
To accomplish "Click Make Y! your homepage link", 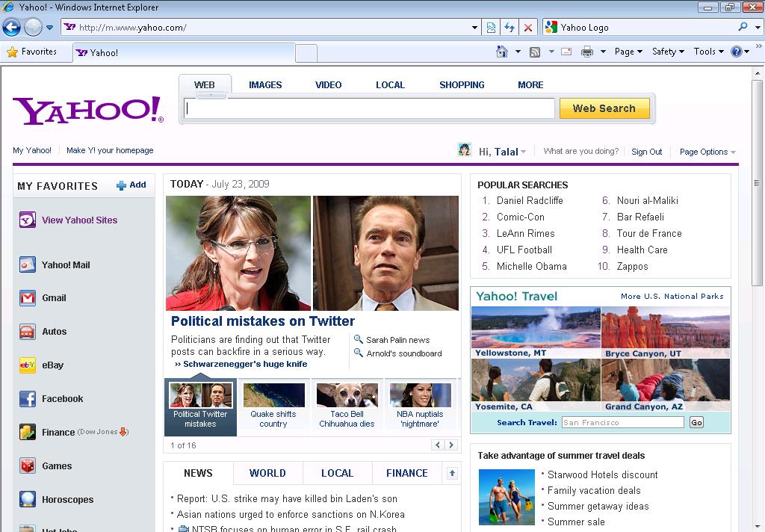I will click(x=110, y=150).
